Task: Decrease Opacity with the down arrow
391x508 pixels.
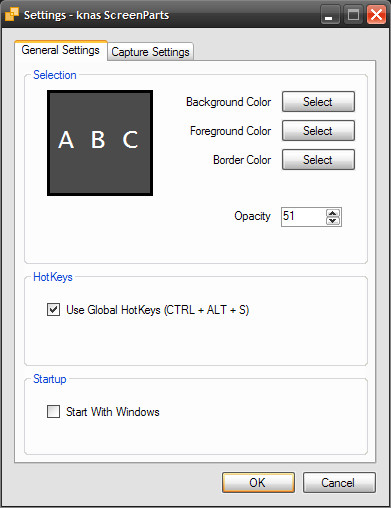Action: point(333,221)
